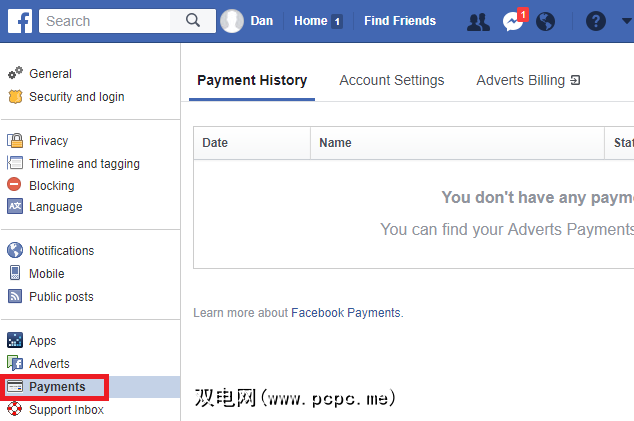Open Adverts settings
Image resolution: width=634 pixels, height=421 pixels.
49,364
